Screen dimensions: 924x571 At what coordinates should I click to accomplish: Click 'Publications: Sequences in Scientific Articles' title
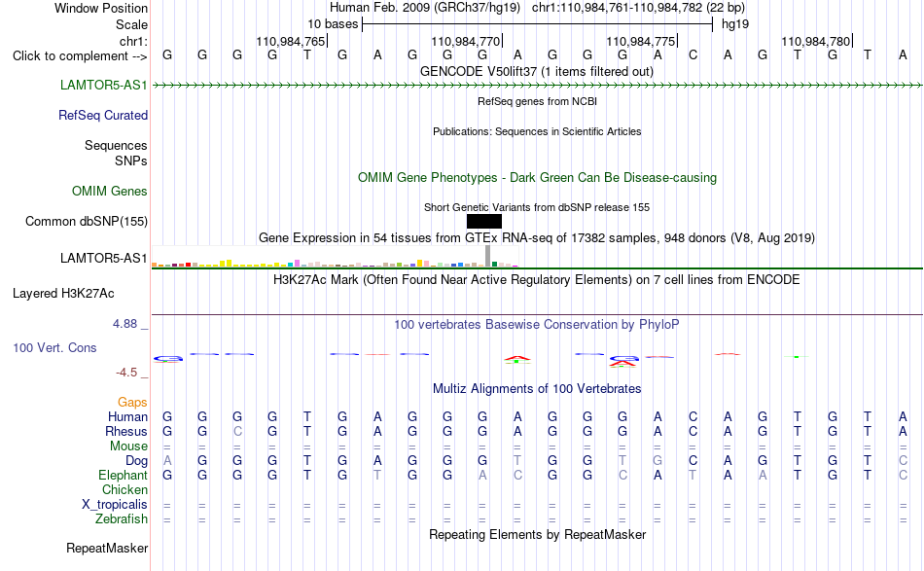[537, 131]
